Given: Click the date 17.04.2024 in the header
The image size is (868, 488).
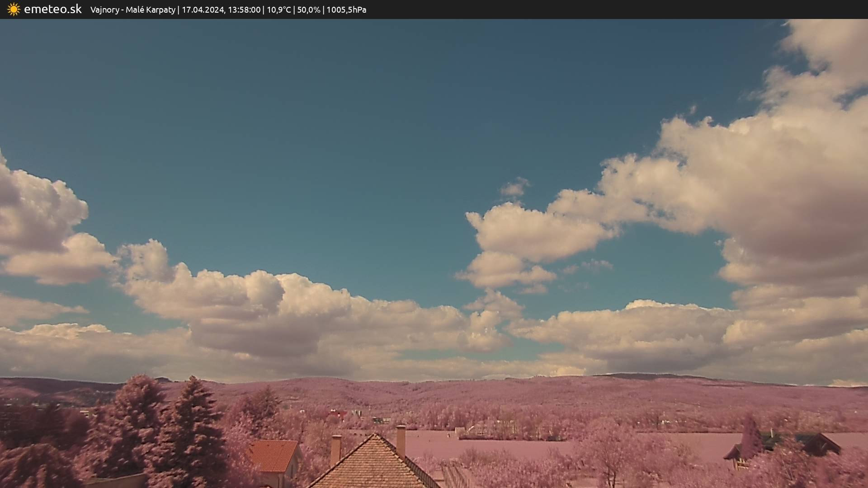Looking at the screenshot, I should pyautogui.click(x=203, y=10).
